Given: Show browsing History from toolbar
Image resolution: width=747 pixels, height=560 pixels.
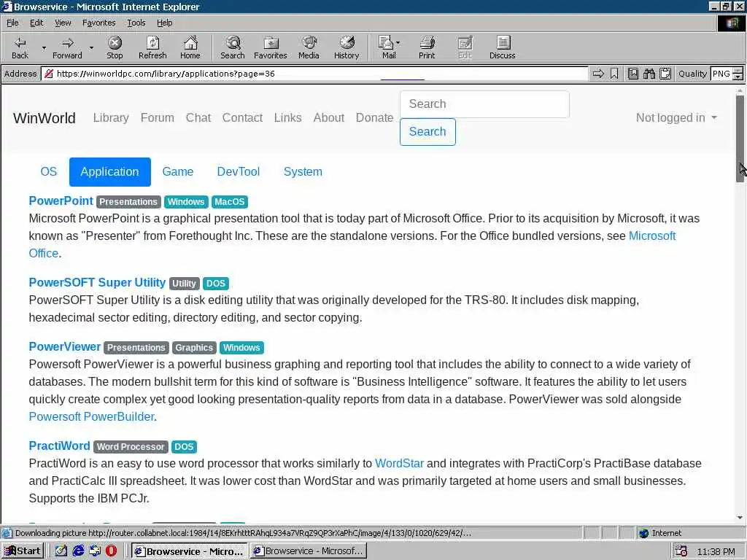Looking at the screenshot, I should coord(347,47).
